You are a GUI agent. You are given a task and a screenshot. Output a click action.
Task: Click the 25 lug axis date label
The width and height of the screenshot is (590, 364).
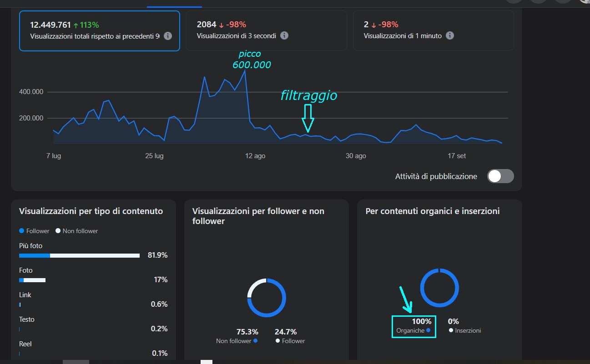[154, 156]
